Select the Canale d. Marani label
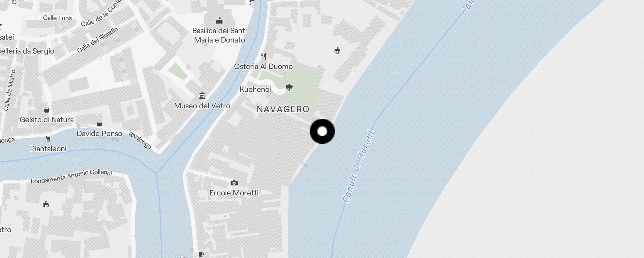Screen dimensions: 644x258 coord(358,166)
